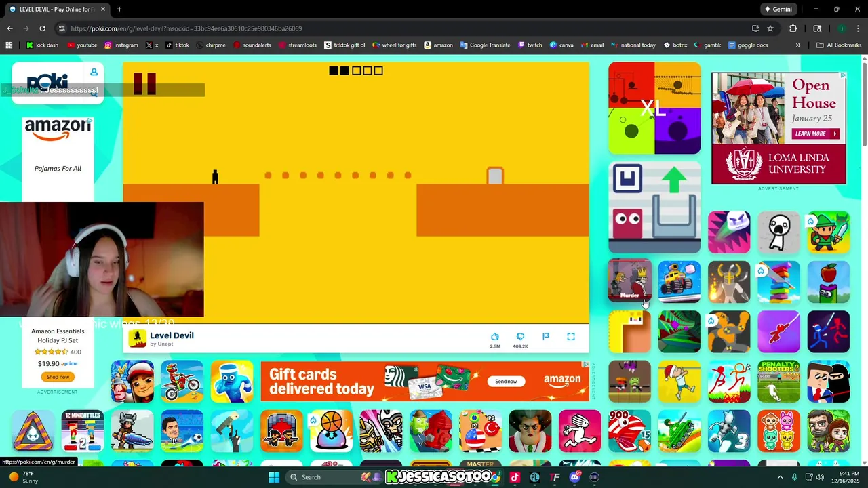Toggle the microphone tray icon
868x488 pixels.
pos(795,477)
